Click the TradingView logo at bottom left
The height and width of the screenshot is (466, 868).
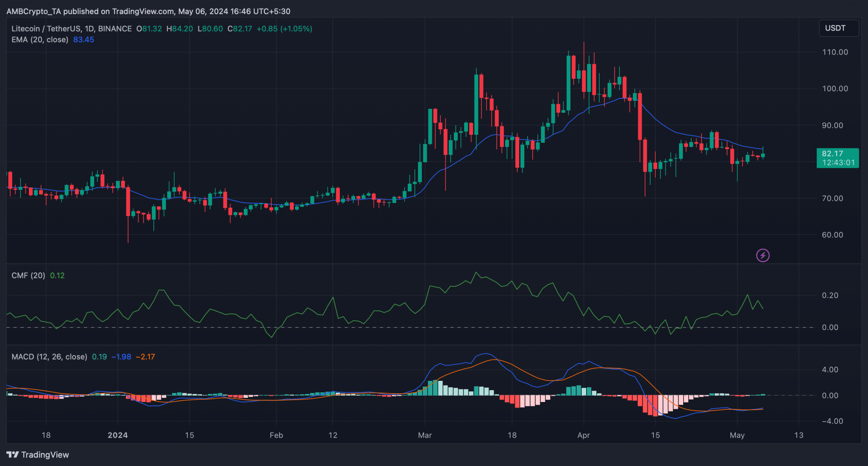37,455
